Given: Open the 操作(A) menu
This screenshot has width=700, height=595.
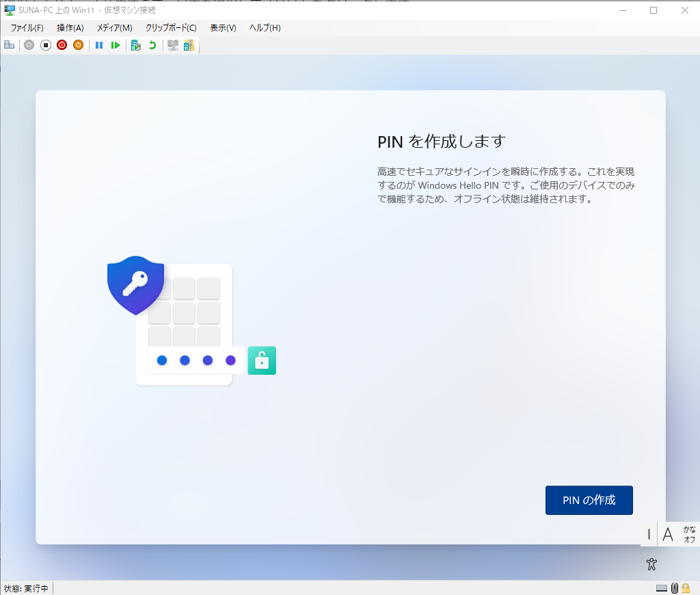Looking at the screenshot, I should pos(70,27).
